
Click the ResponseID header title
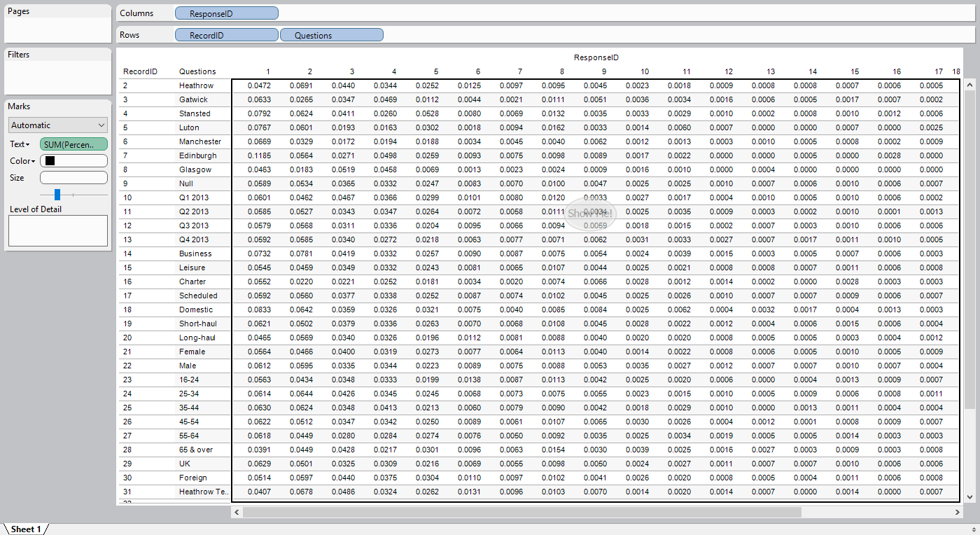click(596, 57)
